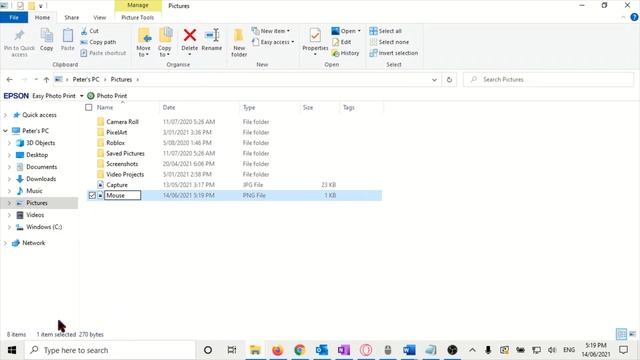The image size is (640, 360).
Task: Click the Back navigation arrow
Action: 10,80
